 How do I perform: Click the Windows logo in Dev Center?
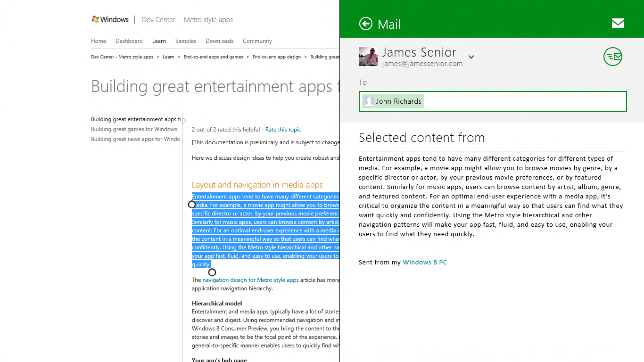pos(110,19)
